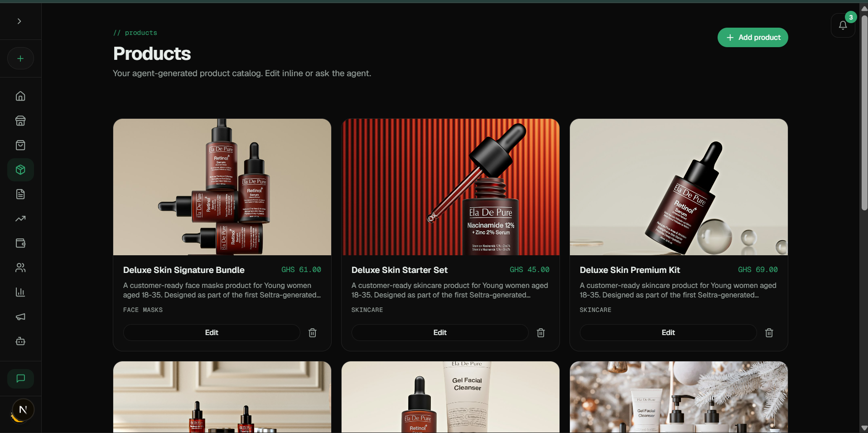868x433 pixels.
Task: Open the shopping bag orders icon
Action: (20, 145)
